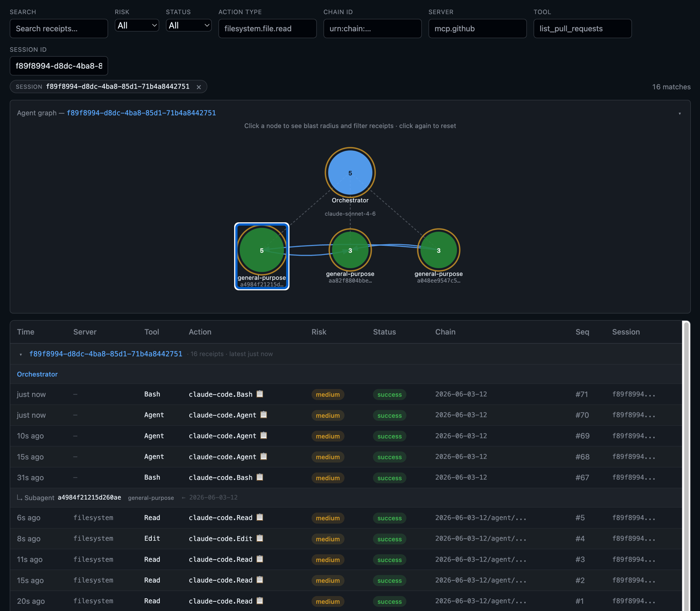Sort by Status column header
The image size is (700, 611).
pos(384,332)
